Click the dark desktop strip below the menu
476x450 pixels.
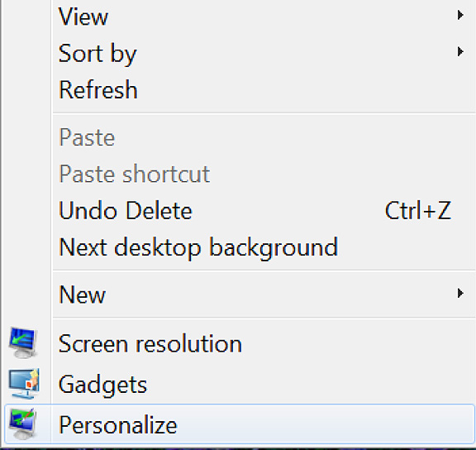pyautogui.click(x=238, y=448)
